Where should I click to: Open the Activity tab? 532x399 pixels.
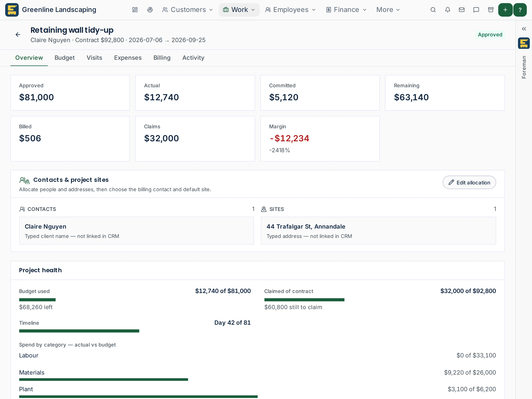[193, 58]
